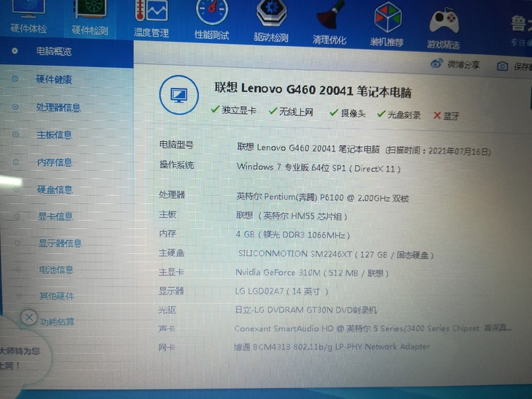Click the Pentium P6100 @ 2.00GHz processor value
The width and height of the screenshot is (532, 399).
pos(323,197)
